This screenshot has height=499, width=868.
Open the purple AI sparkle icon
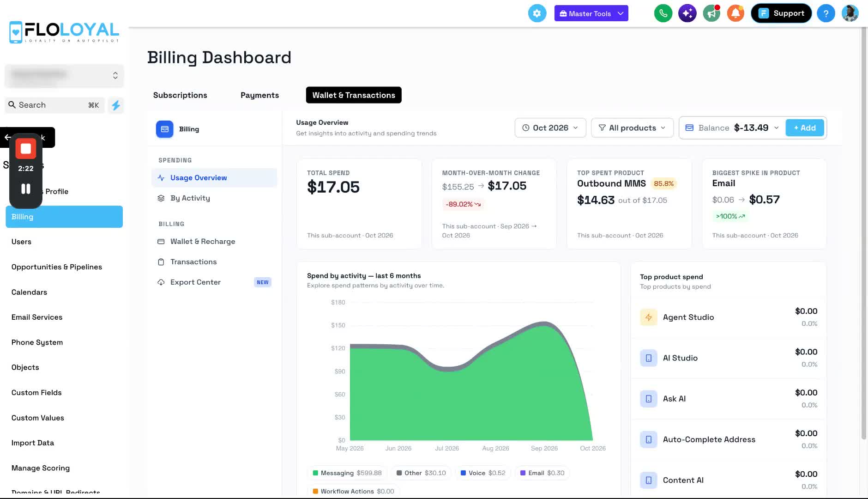point(687,13)
